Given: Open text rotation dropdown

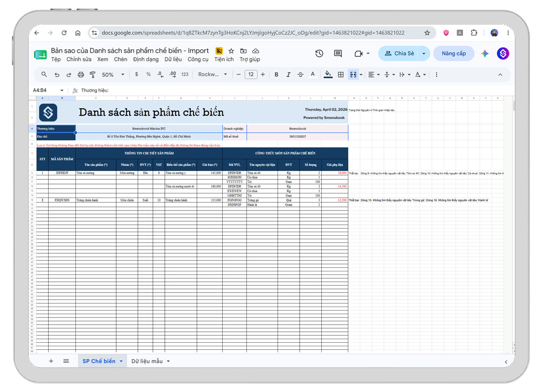Looking at the screenshot, I should (x=420, y=74).
